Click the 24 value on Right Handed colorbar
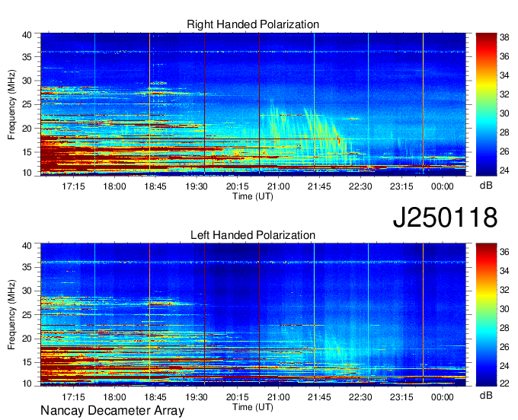Viewport: 518px width, 420px height. click(504, 170)
